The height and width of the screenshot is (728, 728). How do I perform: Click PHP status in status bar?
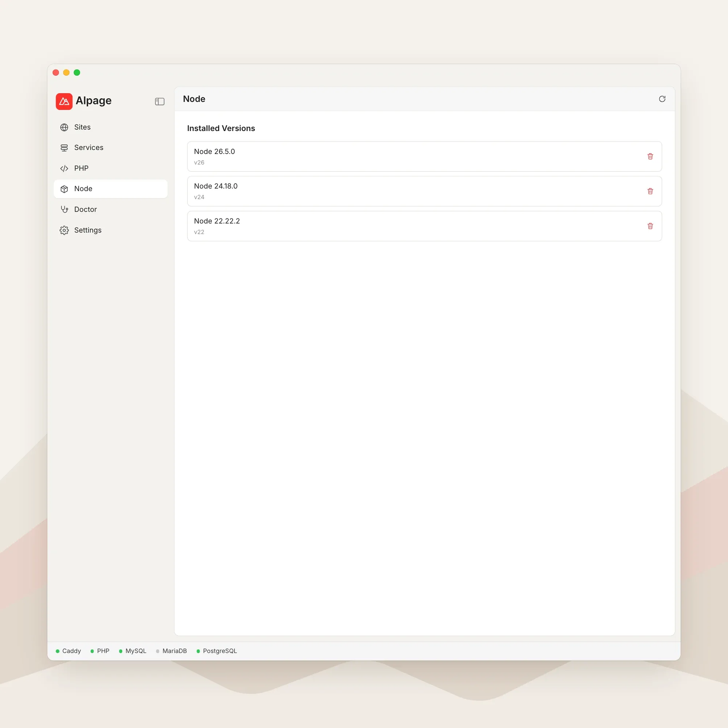pos(100,651)
